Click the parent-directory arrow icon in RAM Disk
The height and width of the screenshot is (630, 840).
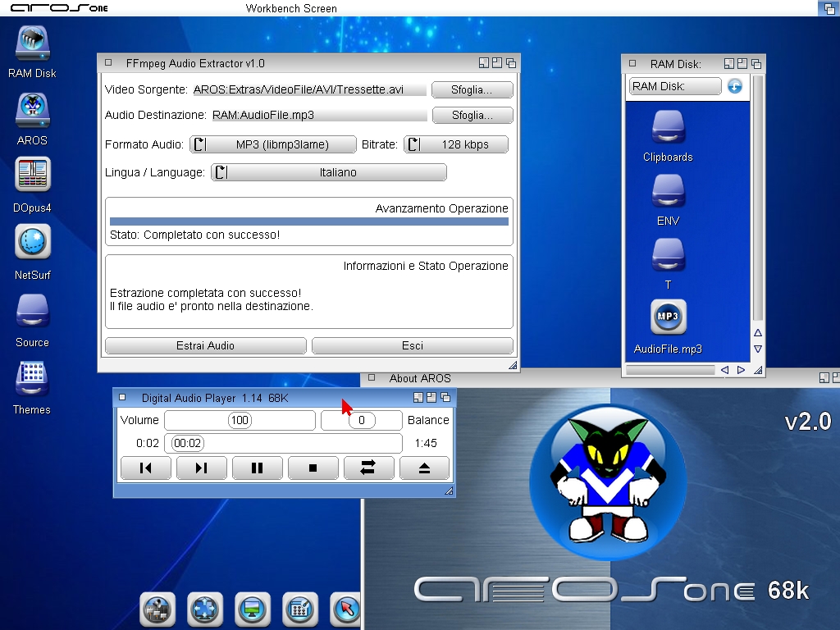point(734,86)
